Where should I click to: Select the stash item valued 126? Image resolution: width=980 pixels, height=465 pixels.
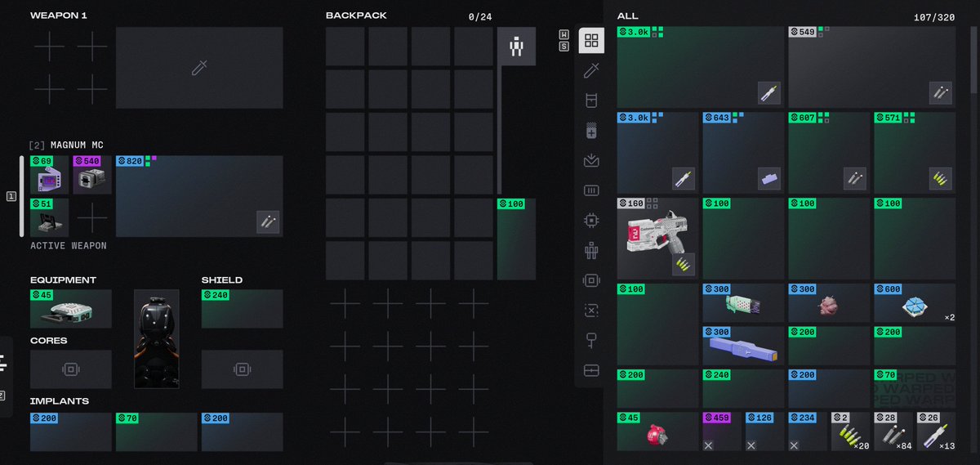coord(764,431)
